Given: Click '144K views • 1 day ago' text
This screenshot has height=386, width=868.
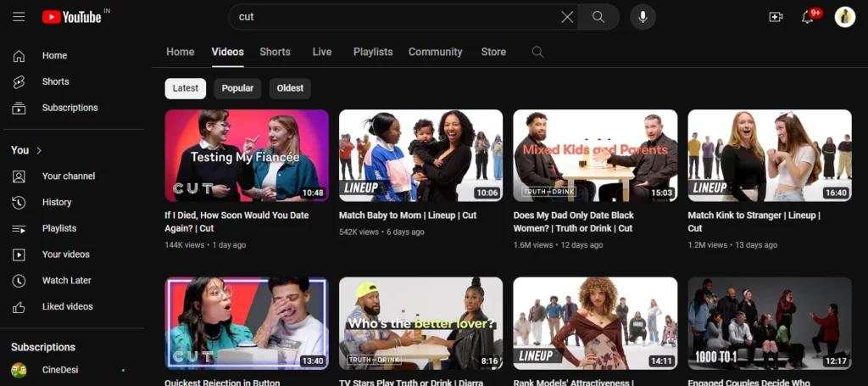Looking at the screenshot, I should coord(205,245).
